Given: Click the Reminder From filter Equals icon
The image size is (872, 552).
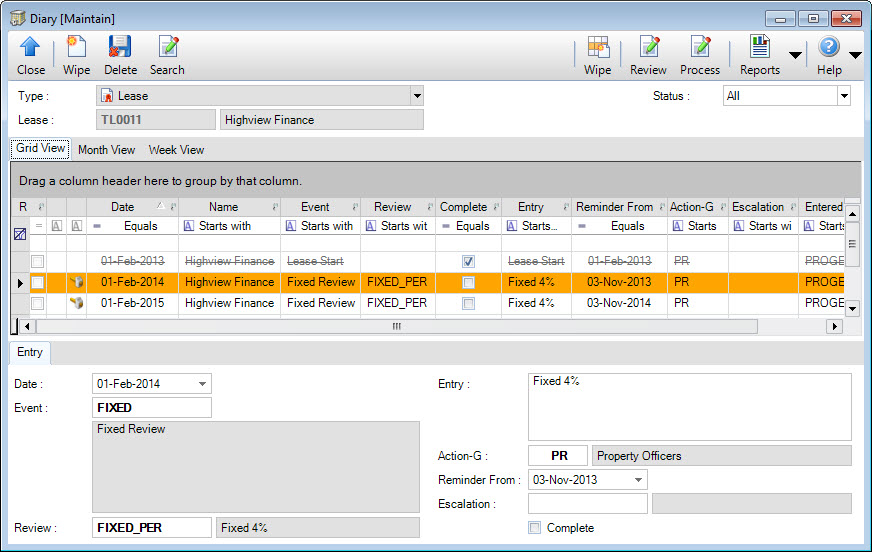Looking at the screenshot, I should tap(582, 226).
